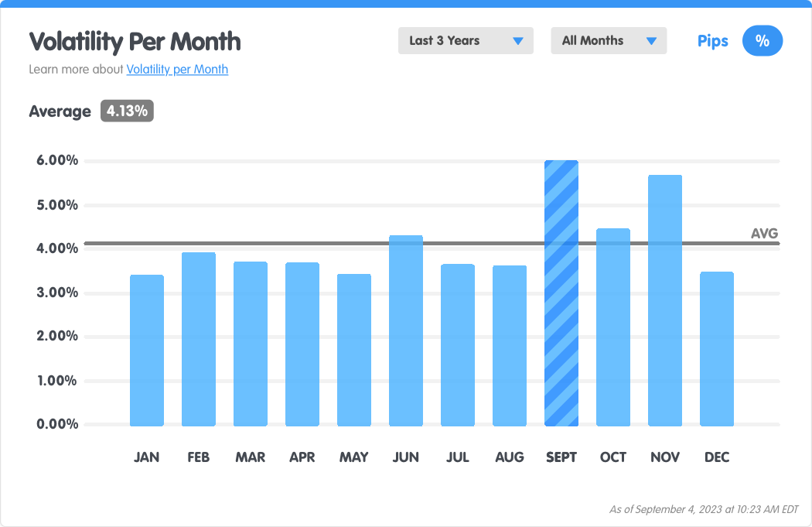Click the AVG line label
The width and height of the screenshot is (812, 527).
764,234
